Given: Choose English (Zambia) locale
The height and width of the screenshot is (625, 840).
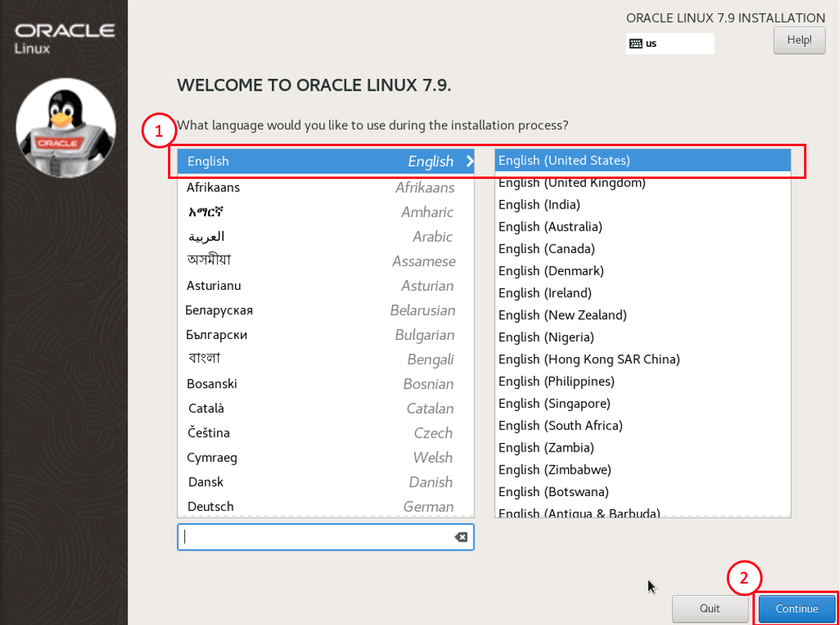Looking at the screenshot, I should point(643,448).
